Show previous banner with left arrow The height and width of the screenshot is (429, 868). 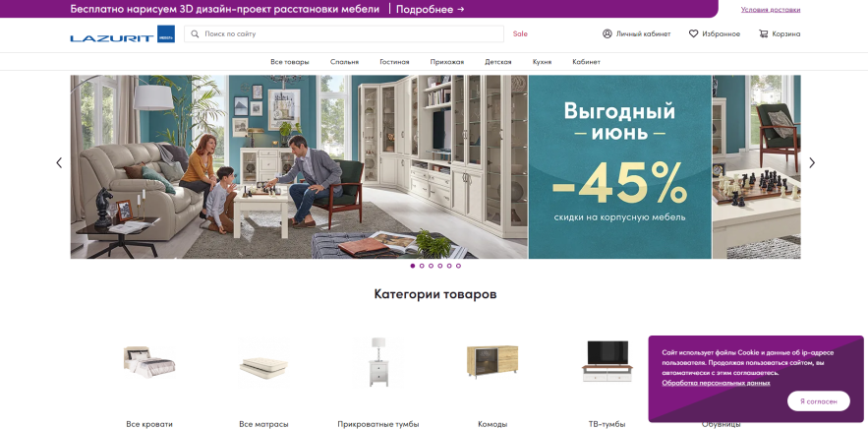click(59, 162)
